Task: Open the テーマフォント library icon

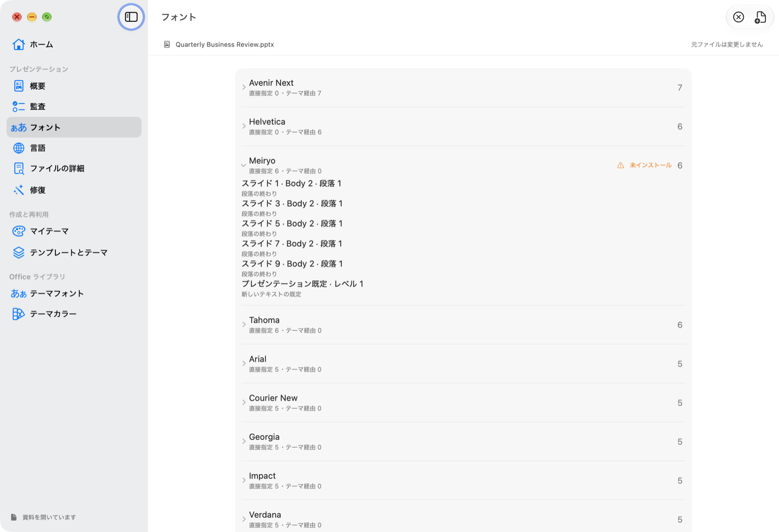Action: 19,294
